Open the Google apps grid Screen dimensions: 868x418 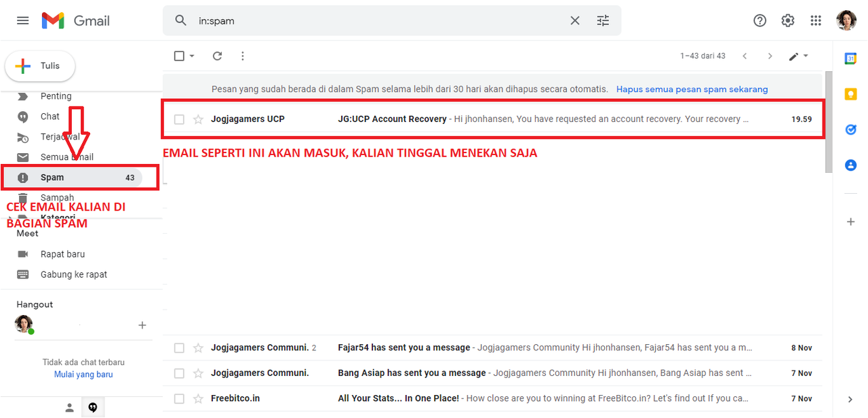click(816, 20)
